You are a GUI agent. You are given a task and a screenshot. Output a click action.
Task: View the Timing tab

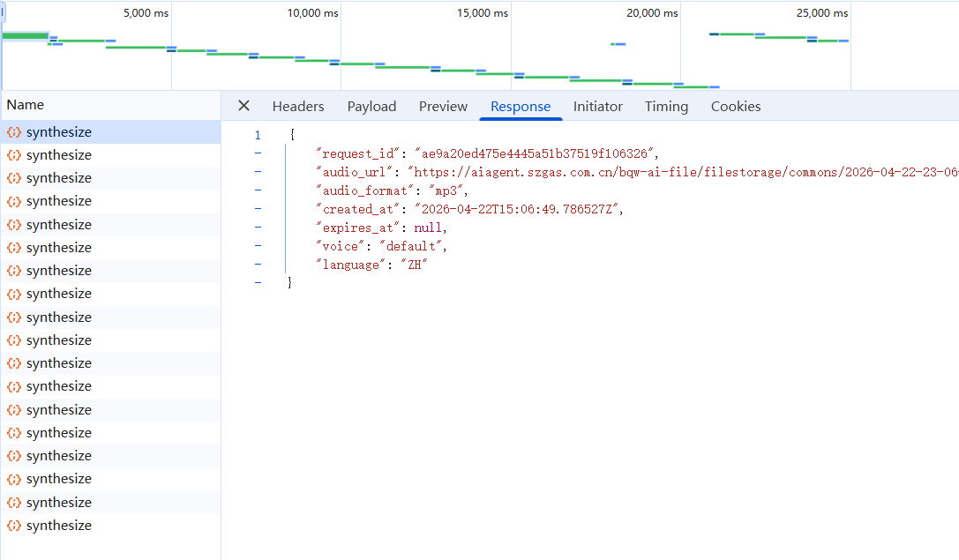(666, 107)
